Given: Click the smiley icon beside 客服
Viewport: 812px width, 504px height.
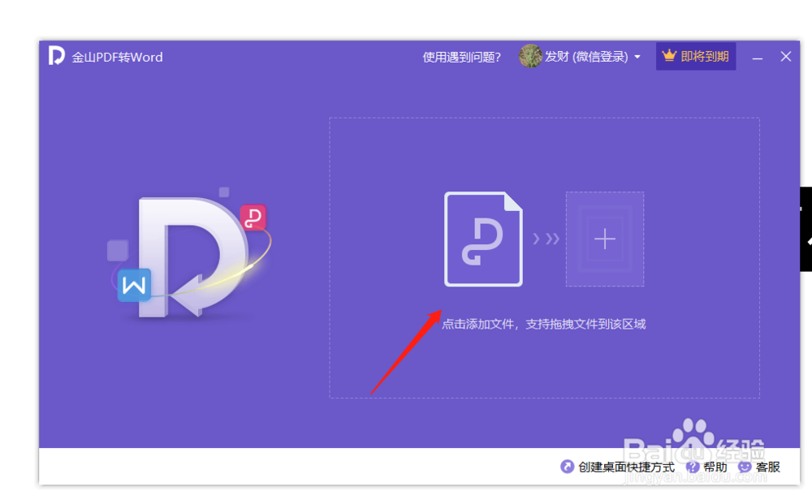Looking at the screenshot, I should 743,467.
